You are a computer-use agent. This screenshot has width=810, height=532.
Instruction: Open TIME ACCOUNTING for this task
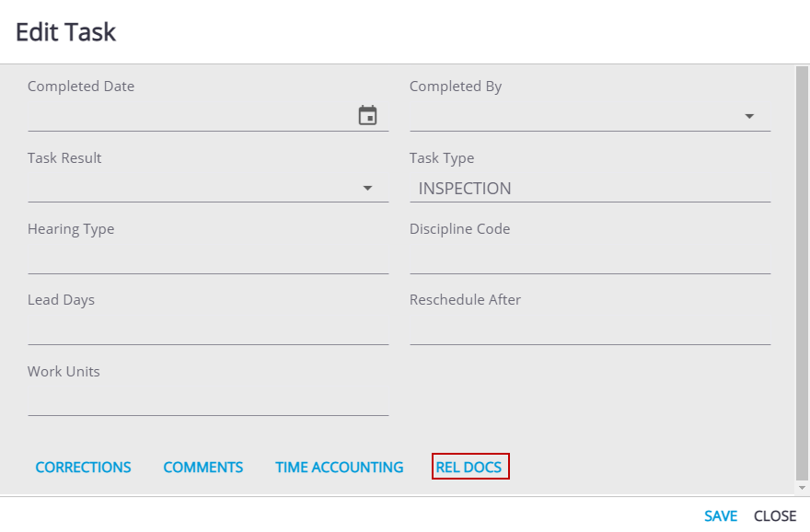pyautogui.click(x=340, y=468)
